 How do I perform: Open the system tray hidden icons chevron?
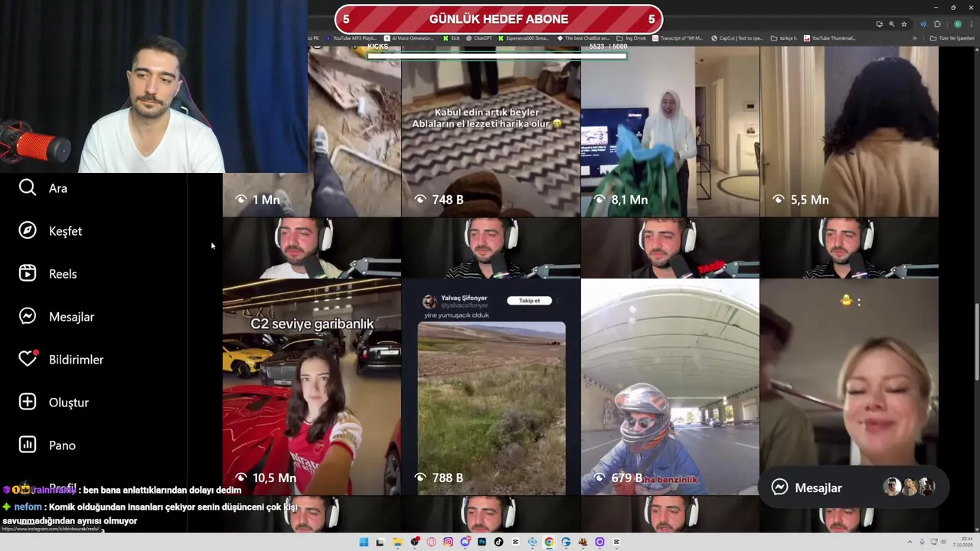pos(910,542)
